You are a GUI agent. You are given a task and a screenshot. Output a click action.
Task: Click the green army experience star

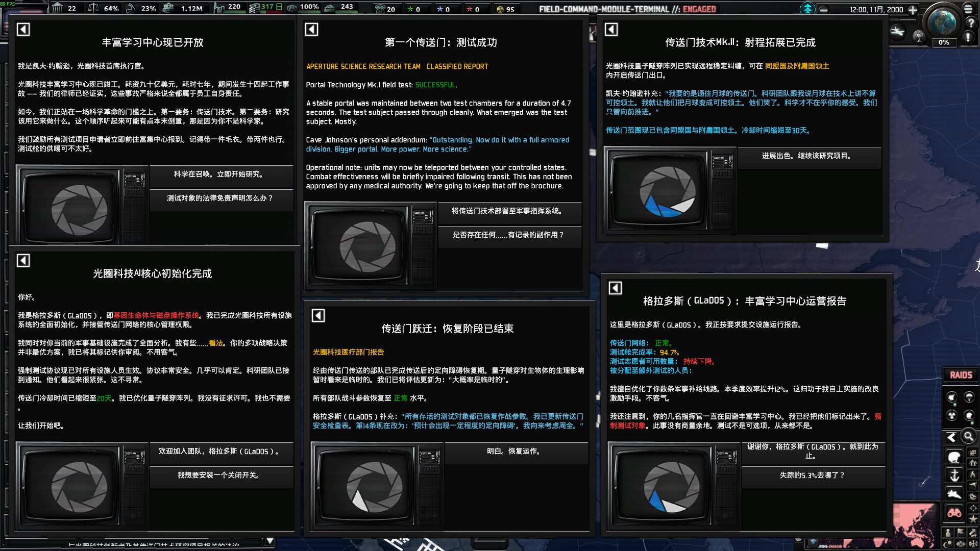[x=410, y=9]
